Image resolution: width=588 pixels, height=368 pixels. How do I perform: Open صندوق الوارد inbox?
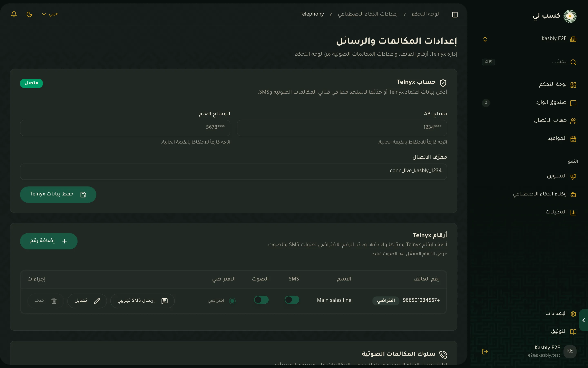(x=529, y=103)
